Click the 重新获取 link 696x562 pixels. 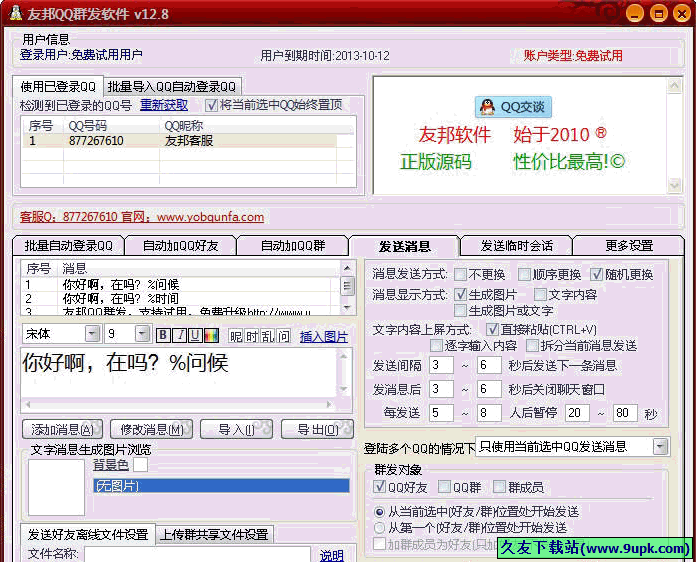164,105
